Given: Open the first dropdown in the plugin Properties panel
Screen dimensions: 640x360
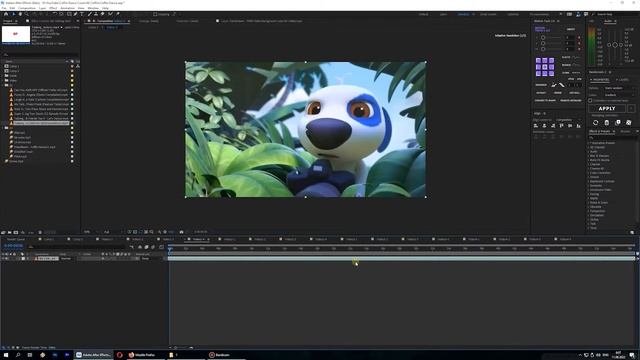Looking at the screenshot, I should (x=620, y=88).
